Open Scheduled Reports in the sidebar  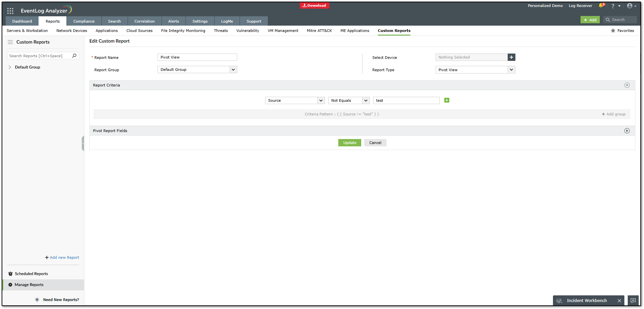[x=31, y=274]
